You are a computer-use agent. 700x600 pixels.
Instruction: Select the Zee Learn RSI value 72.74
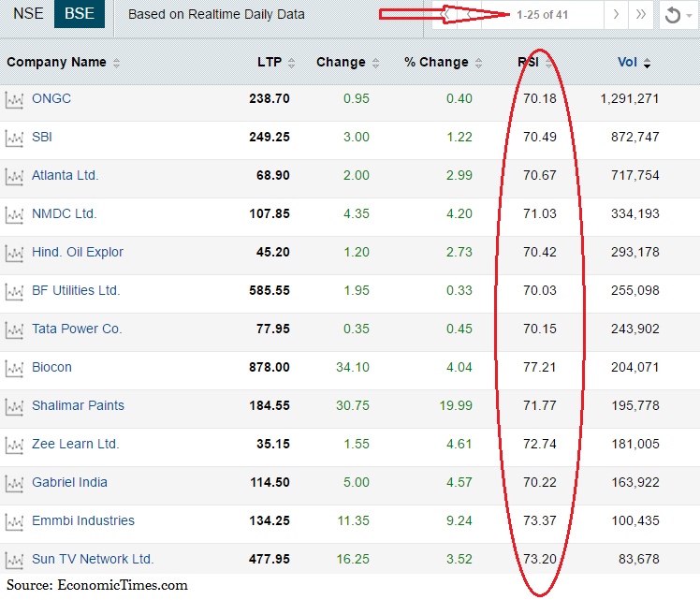click(540, 444)
